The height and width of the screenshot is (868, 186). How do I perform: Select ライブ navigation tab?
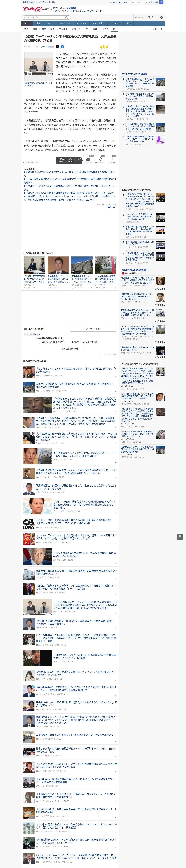(49, 24)
